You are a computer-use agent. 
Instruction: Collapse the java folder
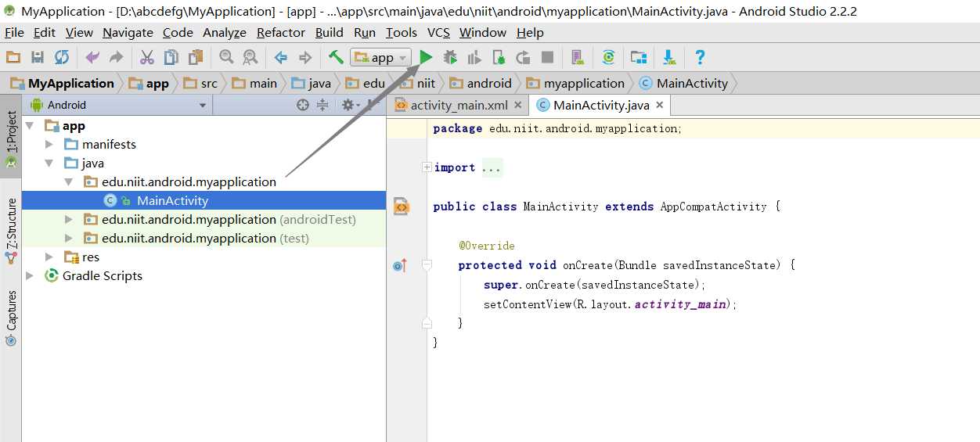pos(49,164)
